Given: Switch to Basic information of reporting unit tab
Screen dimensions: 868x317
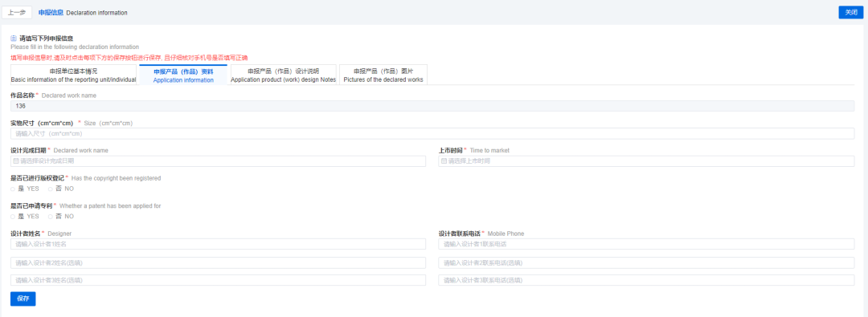Looking at the screenshot, I should 73,75.
